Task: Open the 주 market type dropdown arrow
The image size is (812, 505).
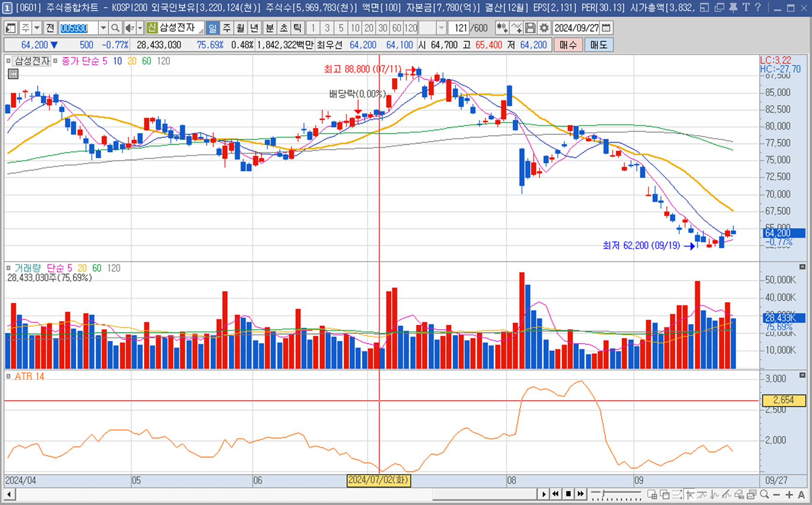Action: [37, 28]
